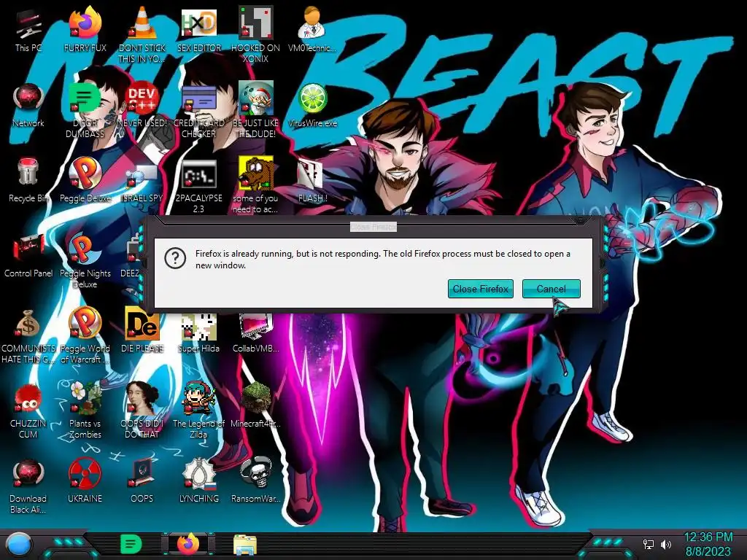Select the Recycle Bin icon
Viewport: 747px width, 560px height.
(x=28, y=181)
